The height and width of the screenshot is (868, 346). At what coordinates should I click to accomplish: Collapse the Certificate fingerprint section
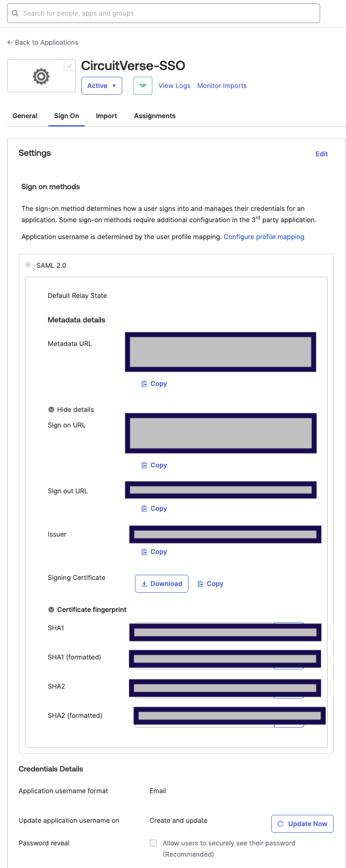tap(51, 610)
